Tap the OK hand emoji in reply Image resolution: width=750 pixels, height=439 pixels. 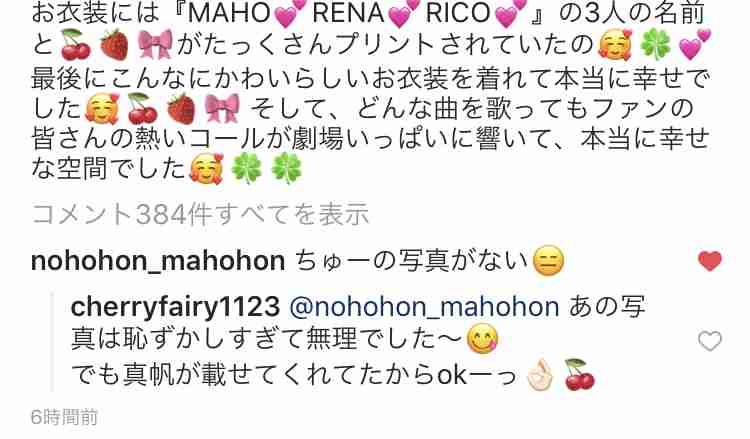click(539, 375)
